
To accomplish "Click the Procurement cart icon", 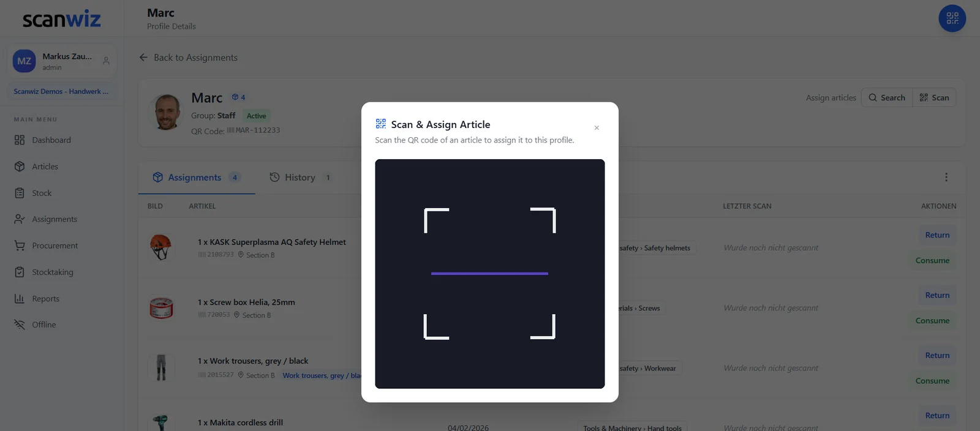I will (x=20, y=245).
